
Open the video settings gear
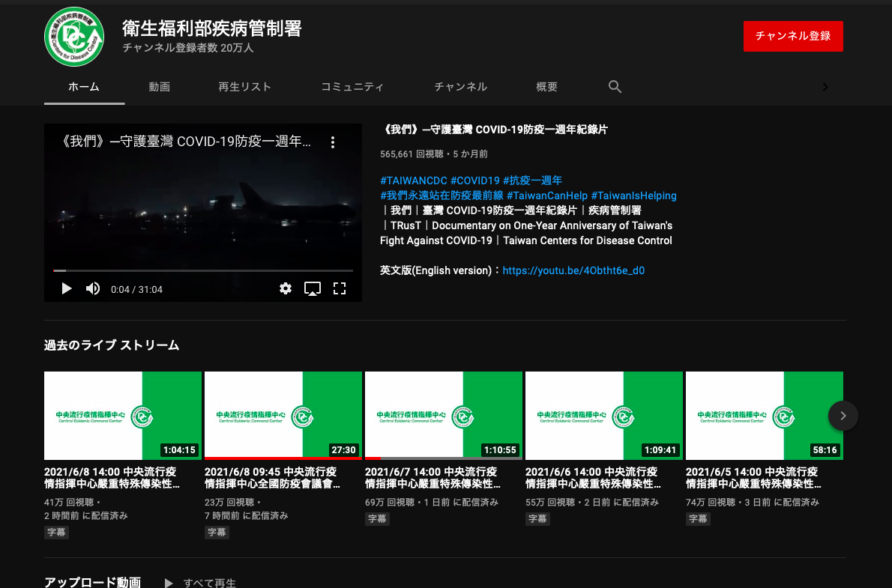[286, 289]
